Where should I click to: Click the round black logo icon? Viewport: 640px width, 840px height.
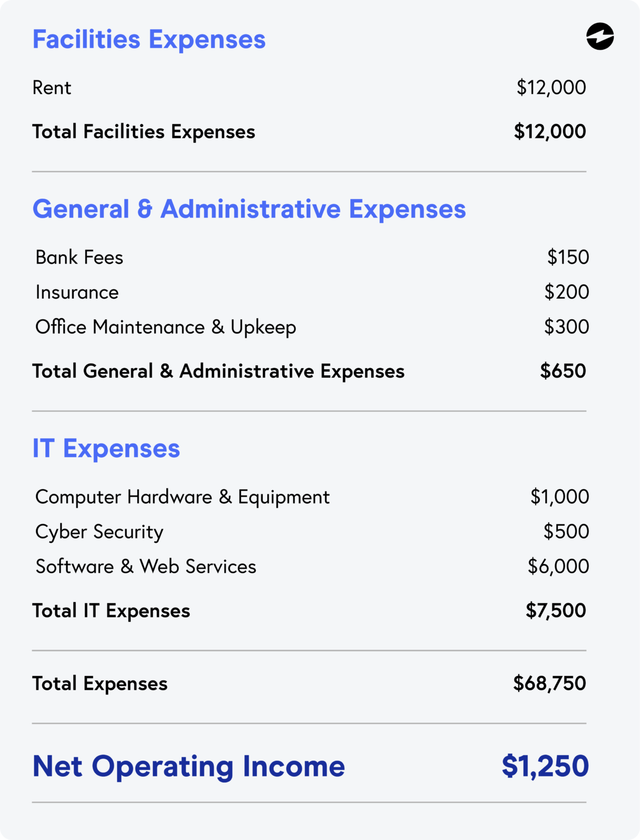pyautogui.click(x=600, y=37)
